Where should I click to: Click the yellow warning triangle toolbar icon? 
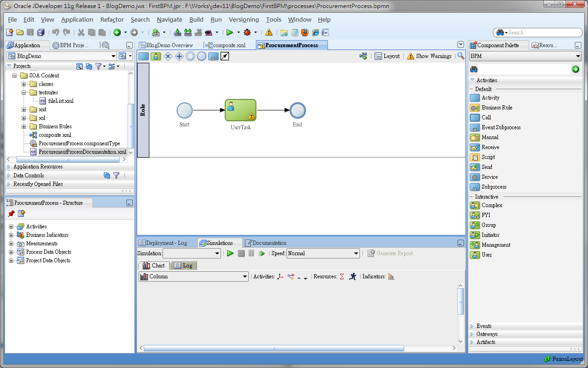(269, 33)
